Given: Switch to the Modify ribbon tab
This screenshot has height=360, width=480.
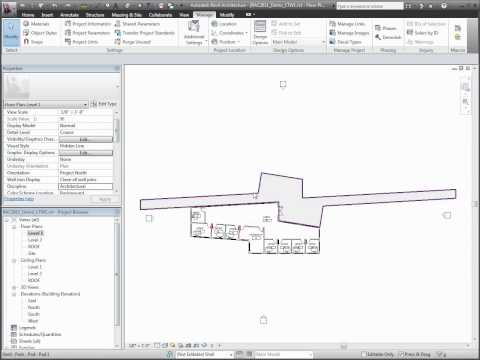Looking at the screenshot, I should [227, 15].
